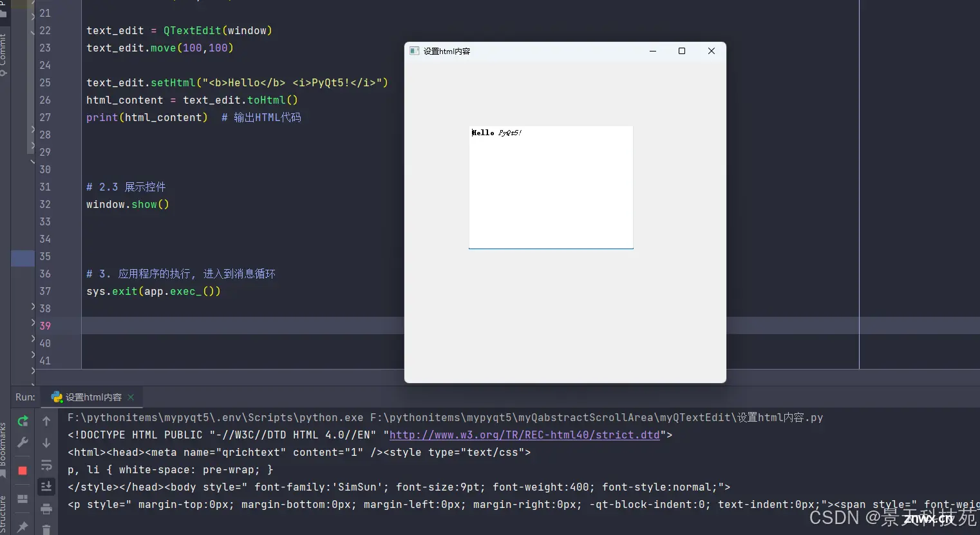The height and width of the screenshot is (535, 980).
Task: Click line number 35 in the gutter
Action: [45, 257]
